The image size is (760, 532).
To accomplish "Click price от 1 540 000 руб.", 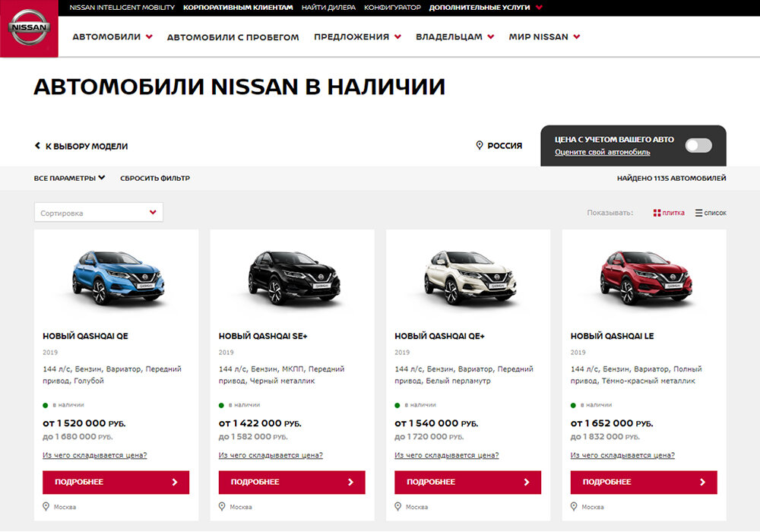I will pyautogui.click(x=436, y=423).
